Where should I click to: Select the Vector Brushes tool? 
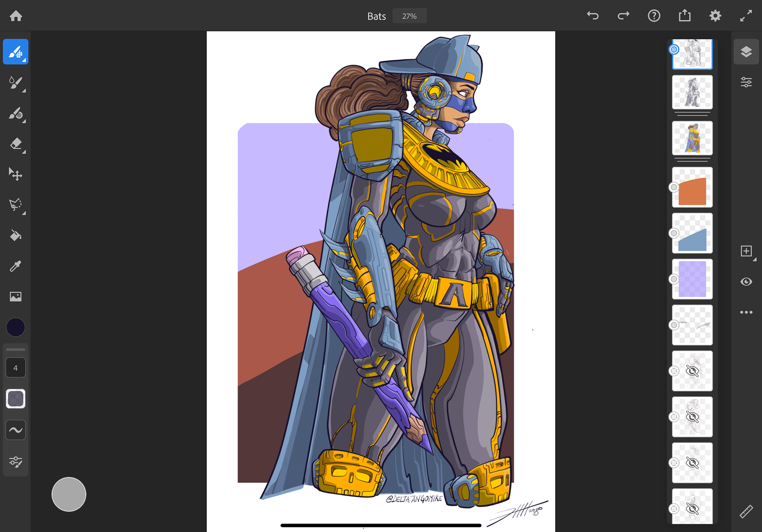pyautogui.click(x=16, y=113)
